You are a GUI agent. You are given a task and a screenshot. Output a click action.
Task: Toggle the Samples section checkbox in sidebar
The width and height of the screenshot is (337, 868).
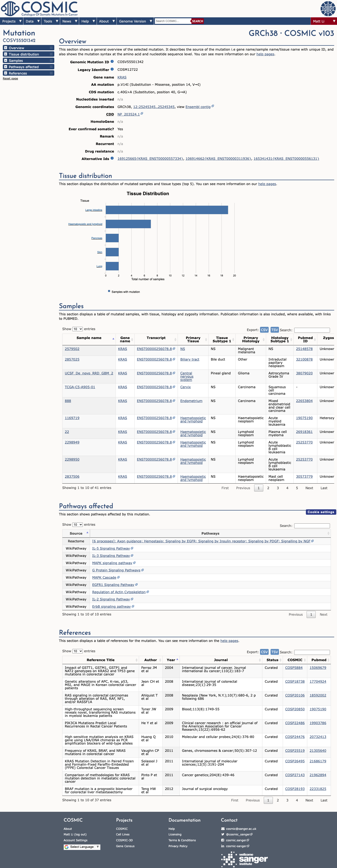click(x=5, y=61)
